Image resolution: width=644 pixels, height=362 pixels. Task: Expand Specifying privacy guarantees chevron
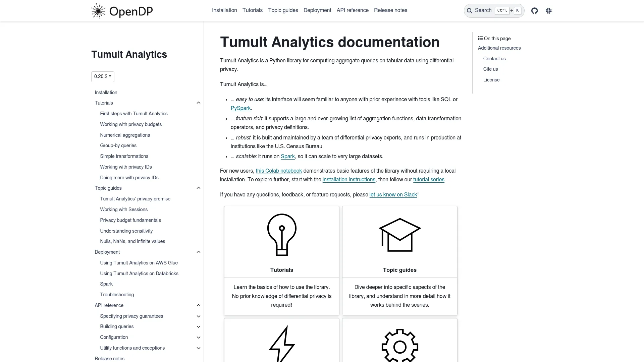click(199, 316)
